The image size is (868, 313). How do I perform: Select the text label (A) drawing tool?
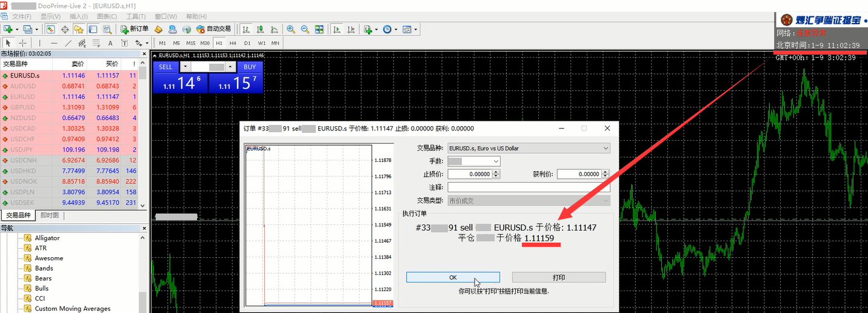[110, 43]
